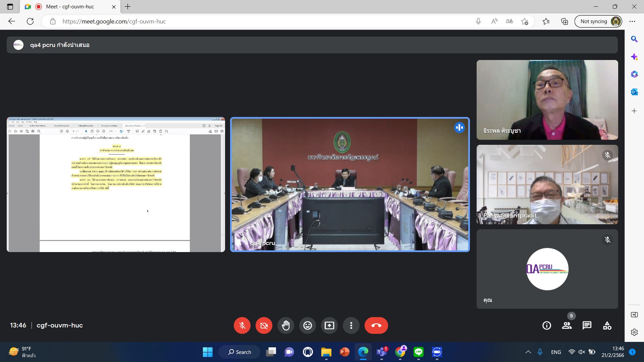The width and height of the screenshot is (644, 362).
Task: Show hidden system tray icons
Action: [528, 352]
